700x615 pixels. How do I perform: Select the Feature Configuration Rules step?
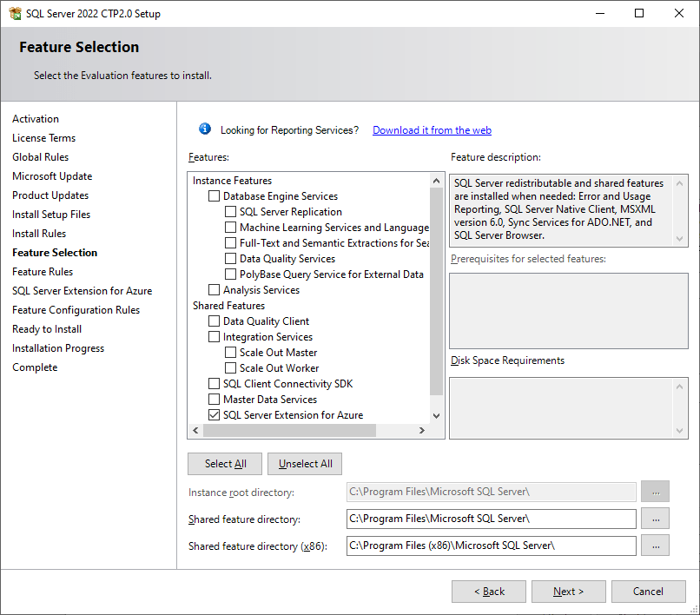[x=76, y=310]
